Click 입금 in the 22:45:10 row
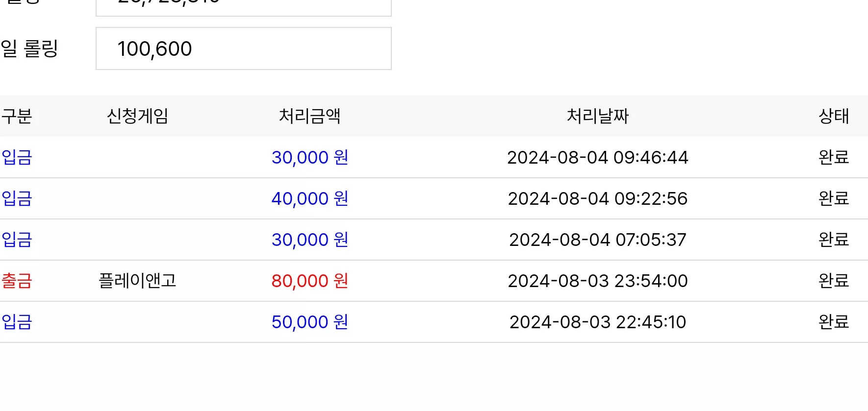 pyautogui.click(x=17, y=322)
